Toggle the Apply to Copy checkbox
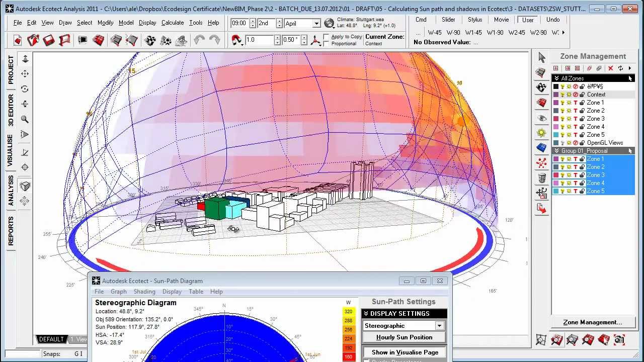Viewport: 644px width, 362px height. pyautogui.click(x=327, y=37)
